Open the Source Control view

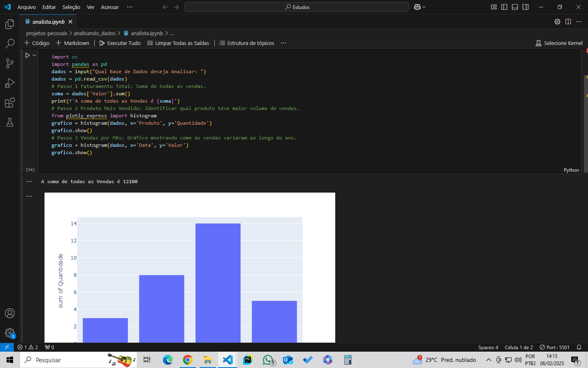[x=10, y=63]
